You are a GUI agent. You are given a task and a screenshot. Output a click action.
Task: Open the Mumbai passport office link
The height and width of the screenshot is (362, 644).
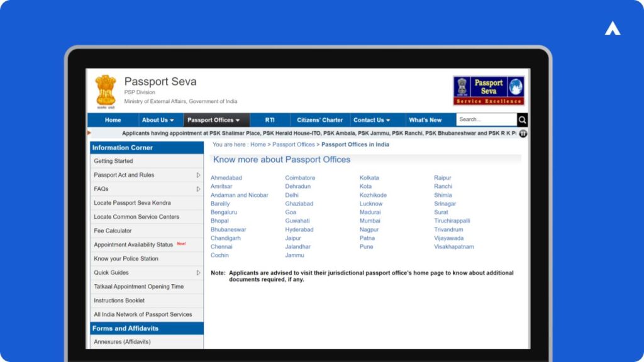click(371, 221)
